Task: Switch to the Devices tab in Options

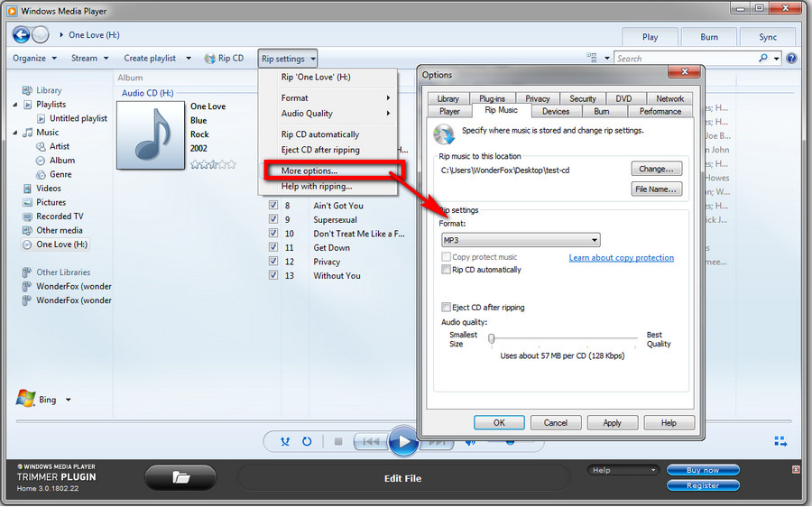Action: 556,111
